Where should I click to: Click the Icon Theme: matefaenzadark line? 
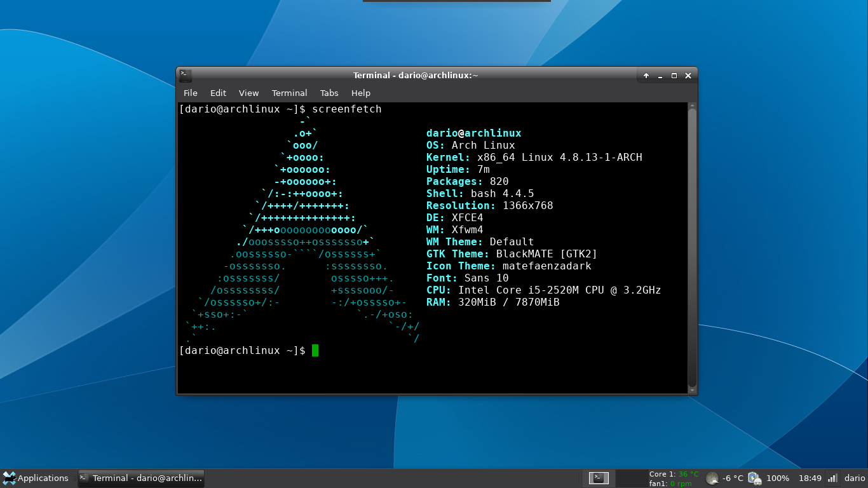pyautogui.click(x=509, y=266)
